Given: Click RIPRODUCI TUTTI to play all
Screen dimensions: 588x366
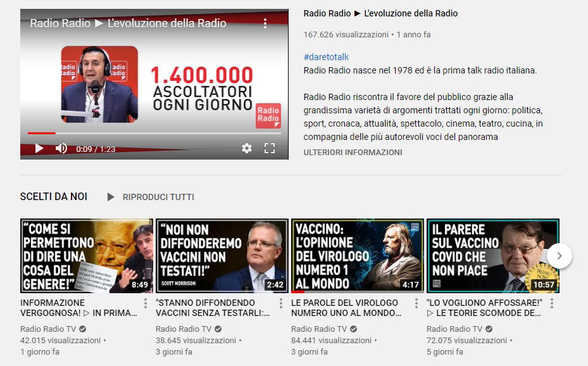Looking at the screenshot, I should click(158, 197).
